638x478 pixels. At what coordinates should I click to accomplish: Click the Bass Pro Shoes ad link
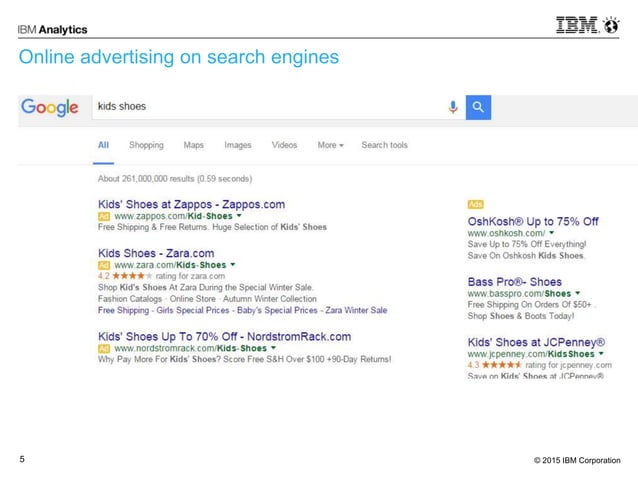coord(514,282)
